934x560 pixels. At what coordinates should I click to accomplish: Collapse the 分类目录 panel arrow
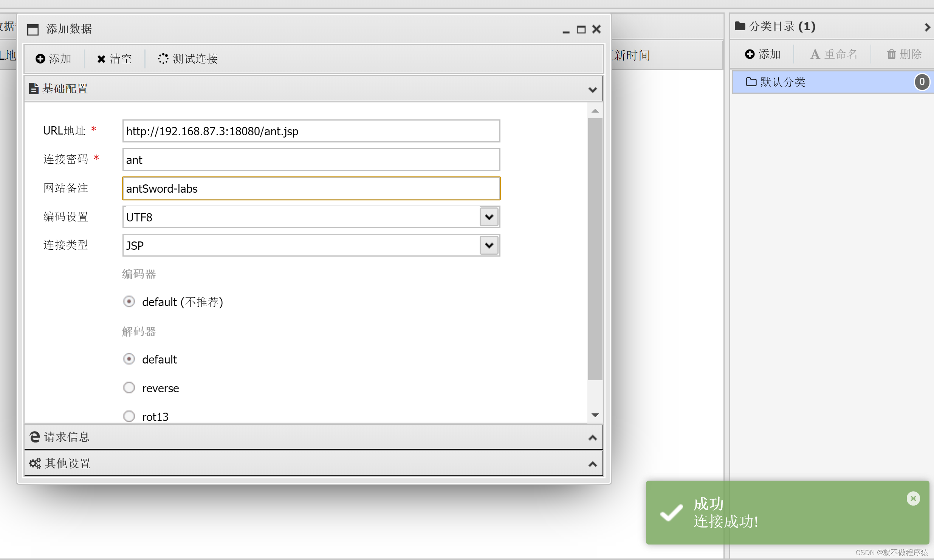[x=927, y=27]
